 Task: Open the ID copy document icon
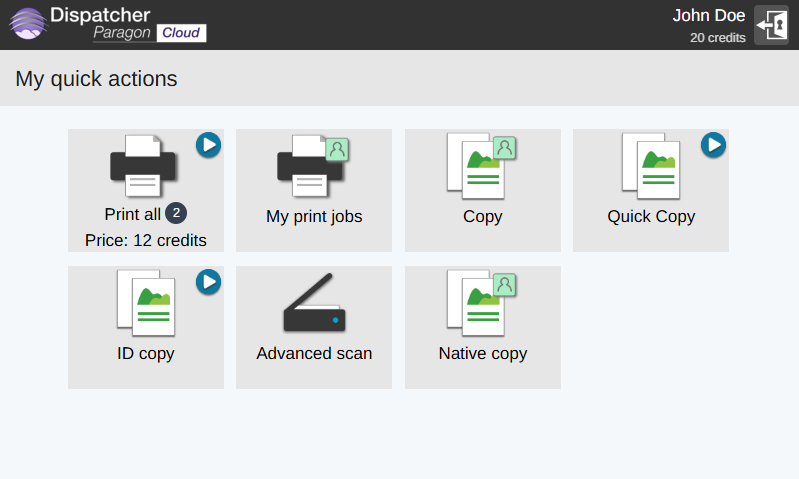pos(146,303)
